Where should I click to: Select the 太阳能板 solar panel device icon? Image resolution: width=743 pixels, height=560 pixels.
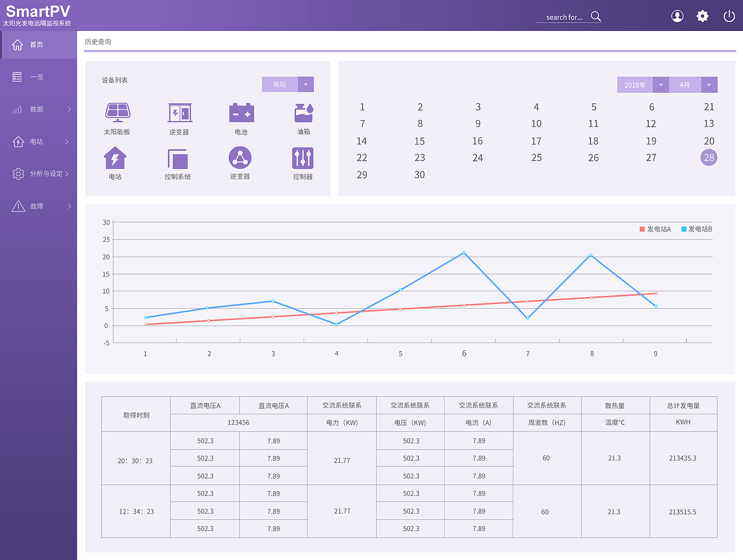click(x=117, y=112)
